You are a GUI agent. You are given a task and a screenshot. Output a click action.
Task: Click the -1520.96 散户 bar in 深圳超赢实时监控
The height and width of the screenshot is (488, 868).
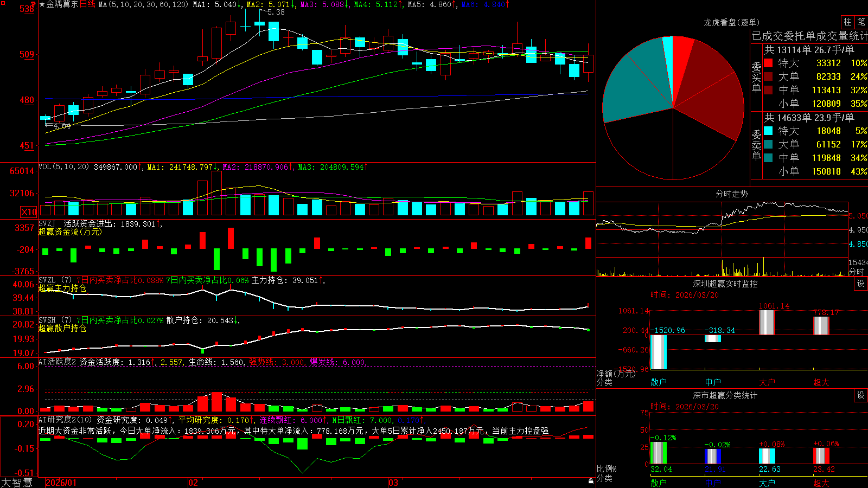(659, 352)
